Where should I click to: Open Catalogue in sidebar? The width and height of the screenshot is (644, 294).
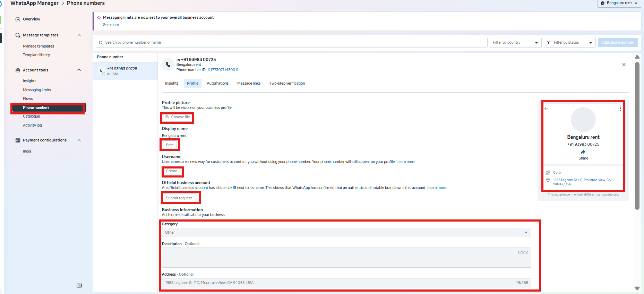[32, 116]
